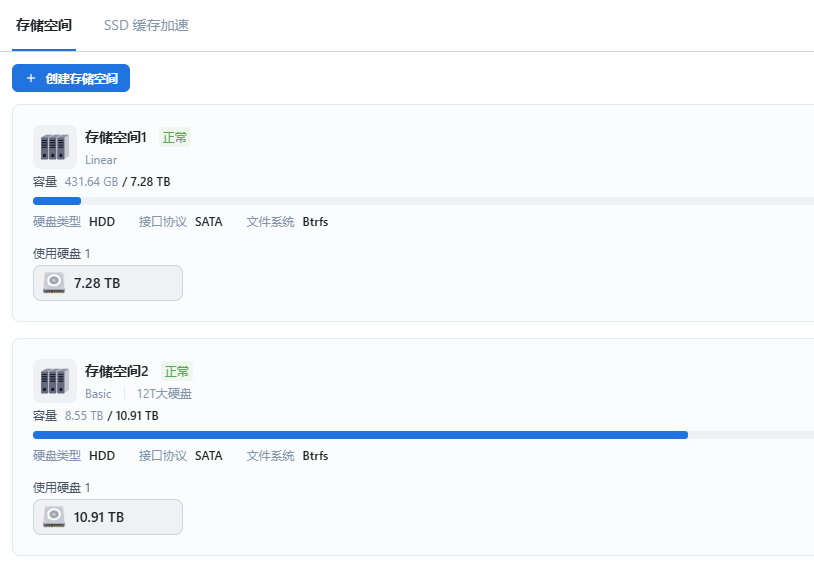This screenshot has width=814, height=563.
Task: Click the 存储空间1 capacity usage bar
Action: (423, 201)
